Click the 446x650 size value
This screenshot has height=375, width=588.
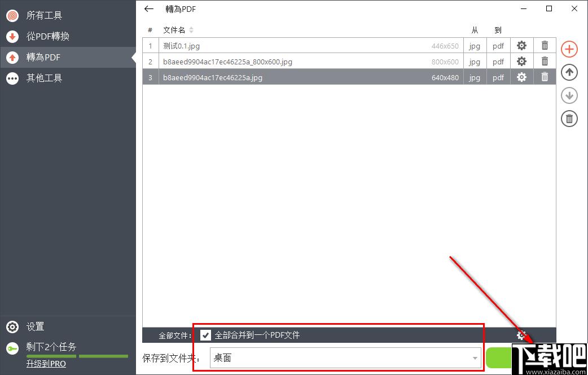(x=445, y=46)
